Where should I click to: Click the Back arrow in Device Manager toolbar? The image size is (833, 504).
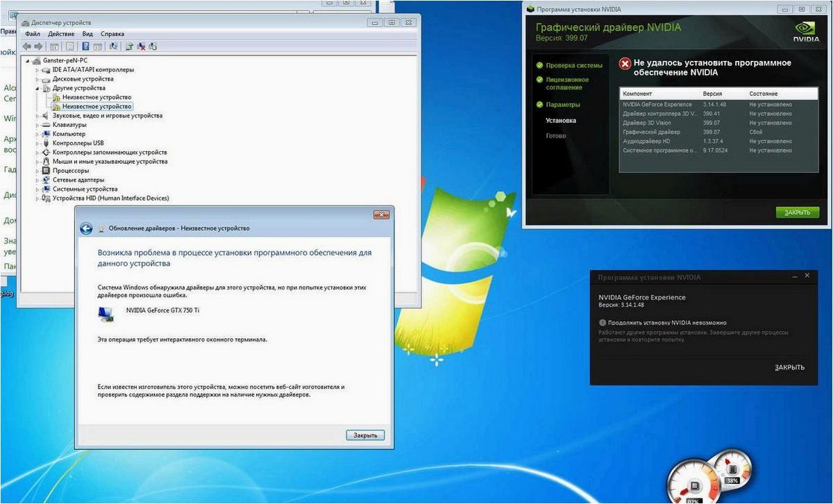[x=27, y=47]
